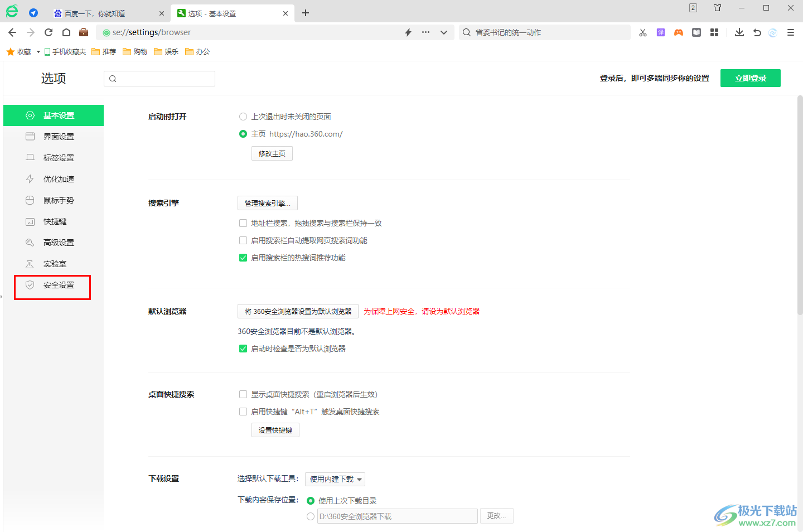Open the scissors screenshot tool
The height and width of the screenshot is (532, 803).
click(643, 32)
